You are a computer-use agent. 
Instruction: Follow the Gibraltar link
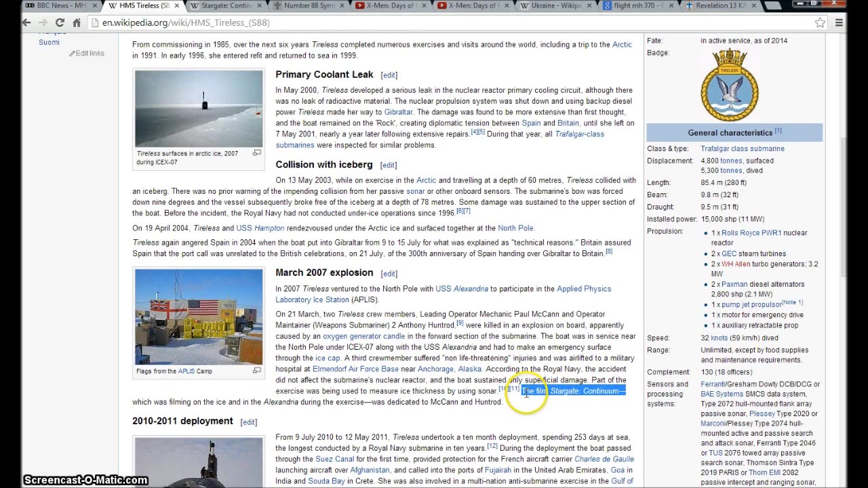coord(398,112)
